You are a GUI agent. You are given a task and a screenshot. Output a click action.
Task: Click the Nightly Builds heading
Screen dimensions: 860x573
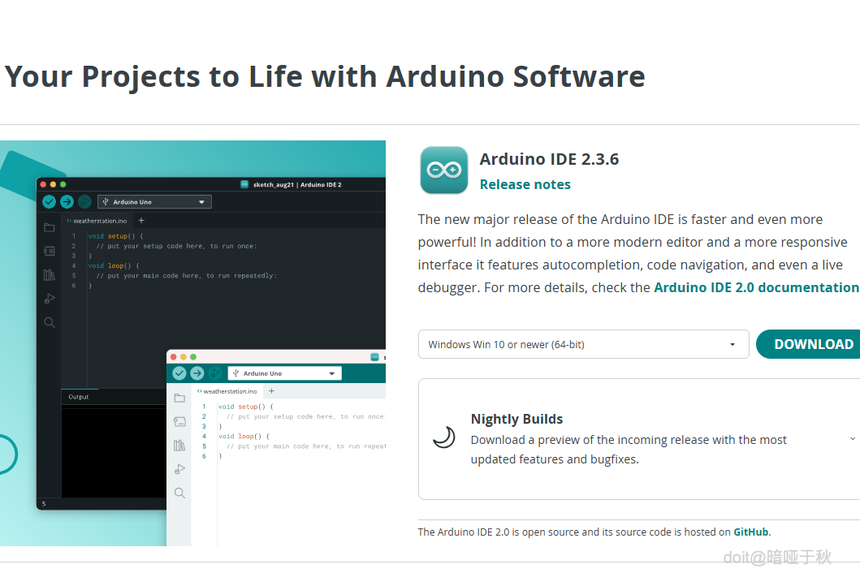[517, 419]
